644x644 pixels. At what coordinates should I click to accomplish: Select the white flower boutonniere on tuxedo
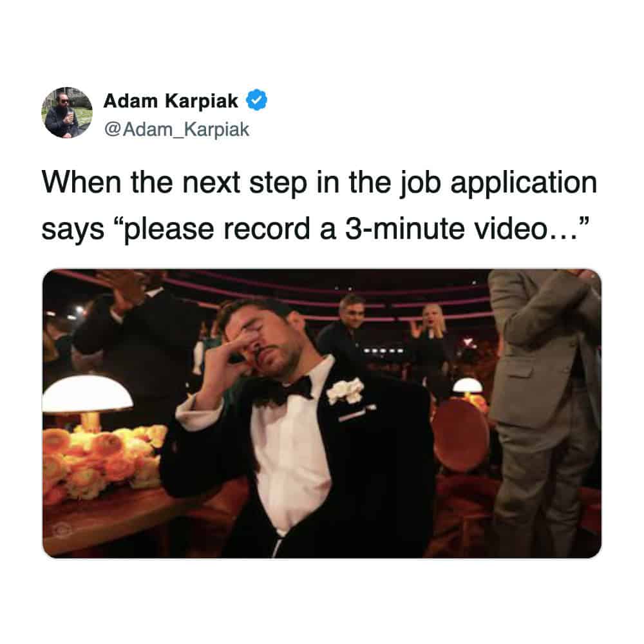[345, 391]
